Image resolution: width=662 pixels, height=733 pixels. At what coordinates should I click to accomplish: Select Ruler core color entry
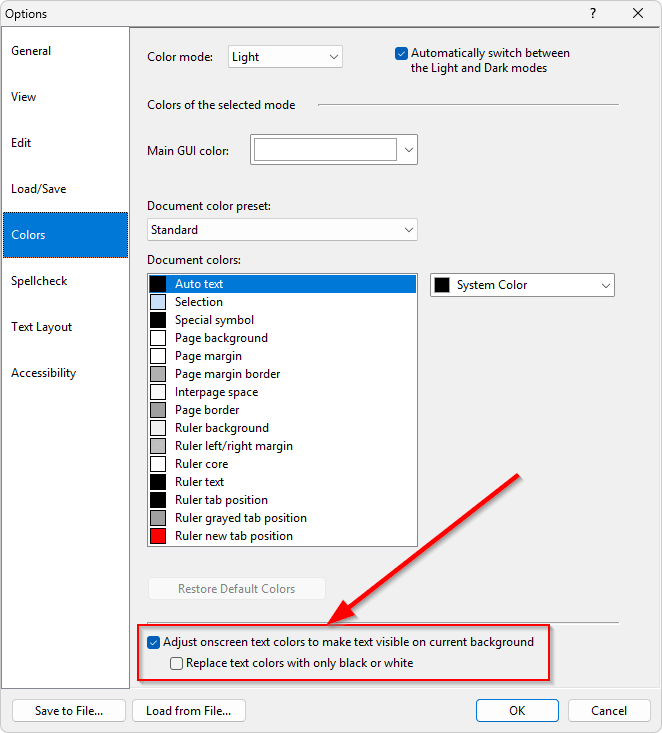point(282,464)
